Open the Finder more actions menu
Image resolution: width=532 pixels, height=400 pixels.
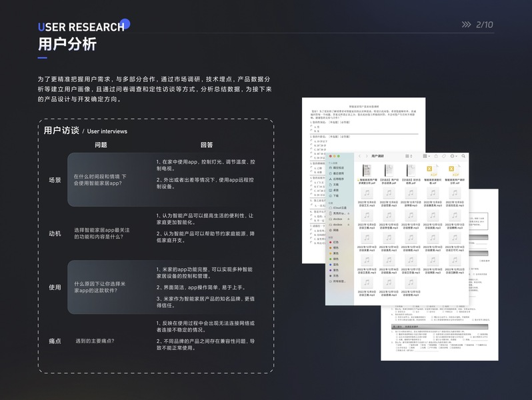454,156
